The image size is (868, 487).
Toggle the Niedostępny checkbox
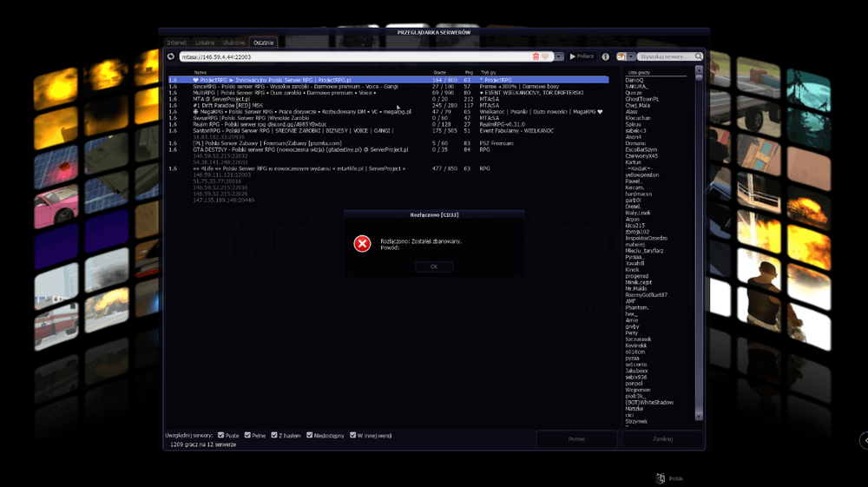[310, 435]
